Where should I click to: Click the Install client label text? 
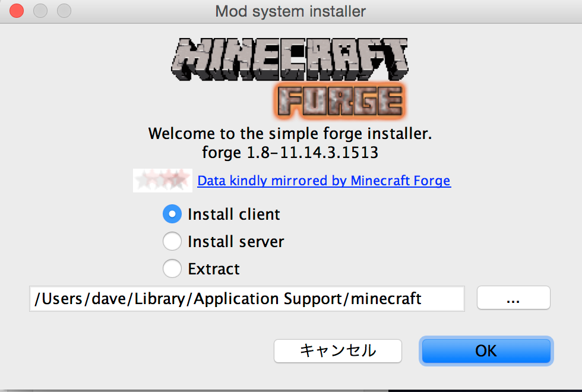[233, 214]
